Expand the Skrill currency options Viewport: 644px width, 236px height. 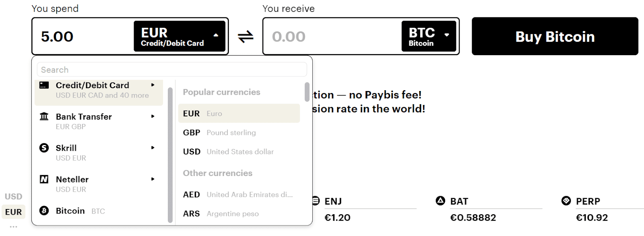point(153,148)
